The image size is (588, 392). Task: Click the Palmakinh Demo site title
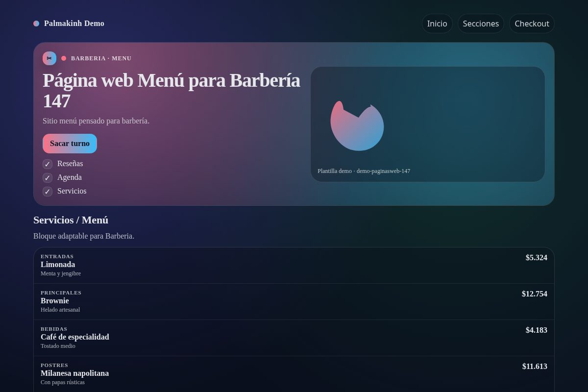point(74,23)
